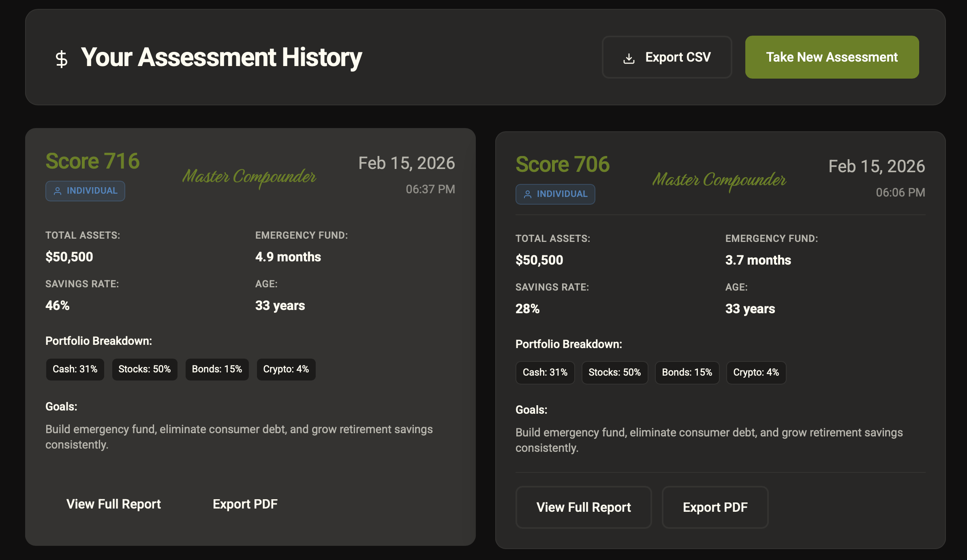The height and width of the screenshot is (560, 967).
Task: Click the download icon in Export CSV
Action: (x=629, y=58)
